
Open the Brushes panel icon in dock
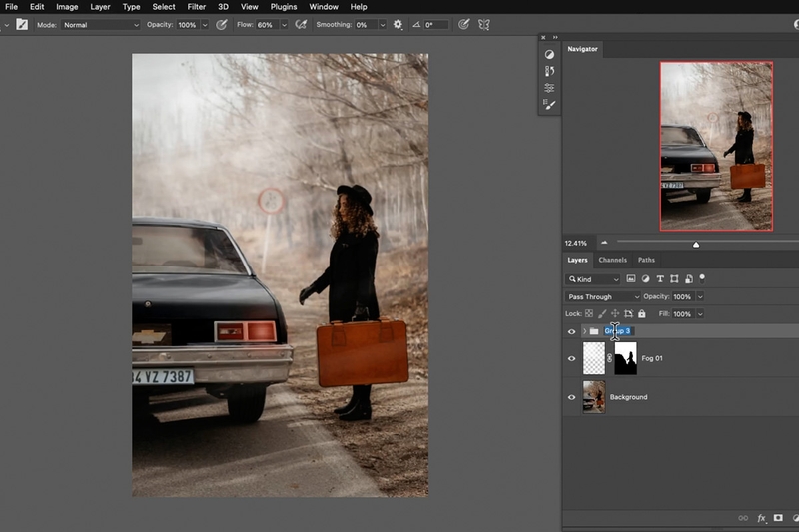point(549,105)
